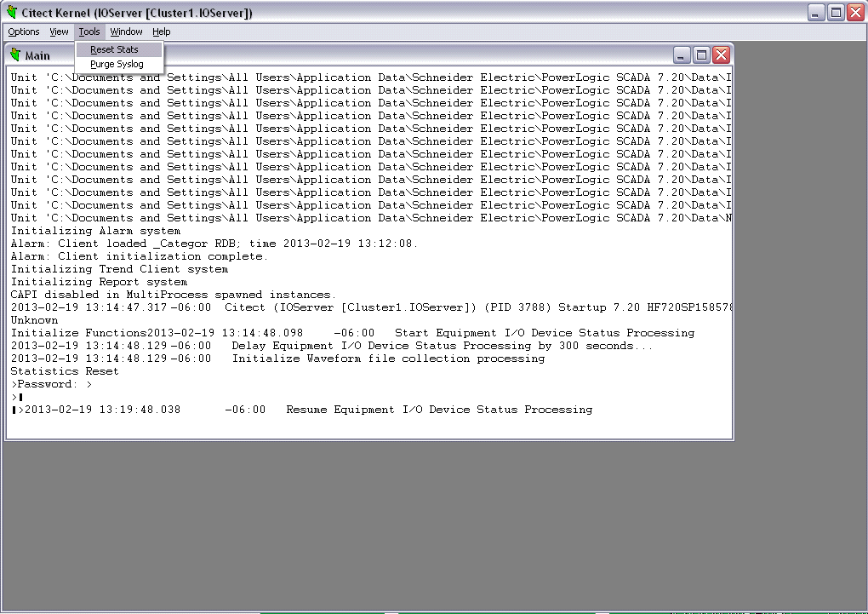Click the Startup 7.20 PID 3788 line

pos(371,307)
